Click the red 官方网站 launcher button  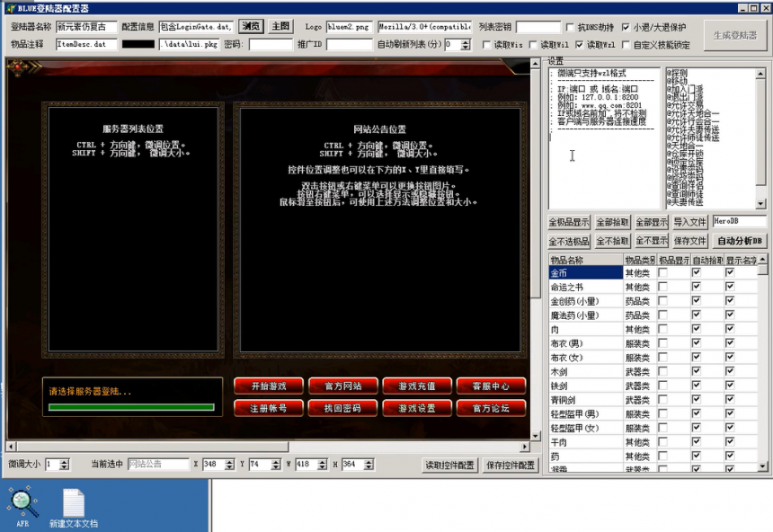click(342, 386)
